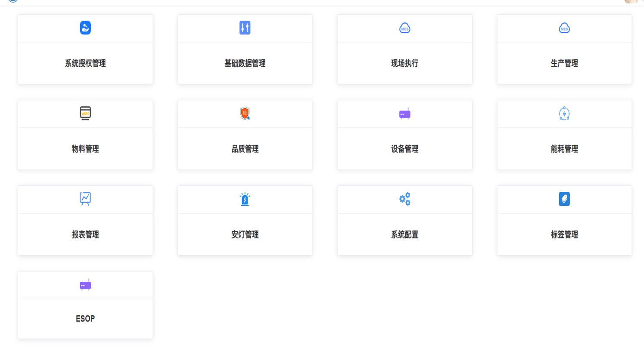Click the purple device icon above 设备管理
This screenshot has width=644, height=355.
tap(404, 114)
